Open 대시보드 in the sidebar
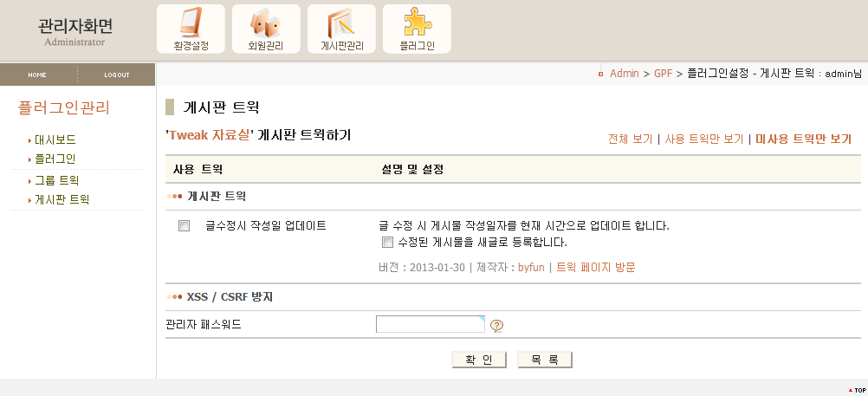The image size is (868, 396). [55, 140]
